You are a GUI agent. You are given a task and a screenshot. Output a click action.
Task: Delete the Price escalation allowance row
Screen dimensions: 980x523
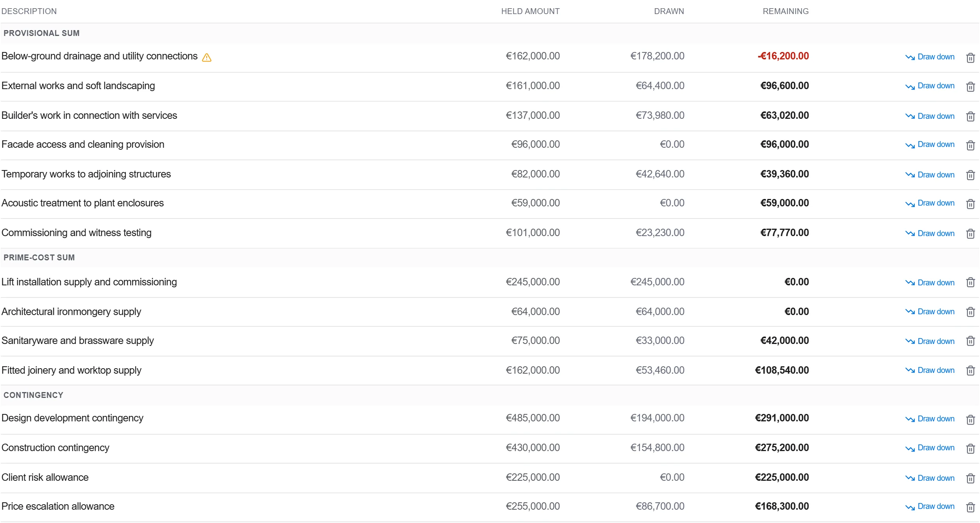(970, 507)
